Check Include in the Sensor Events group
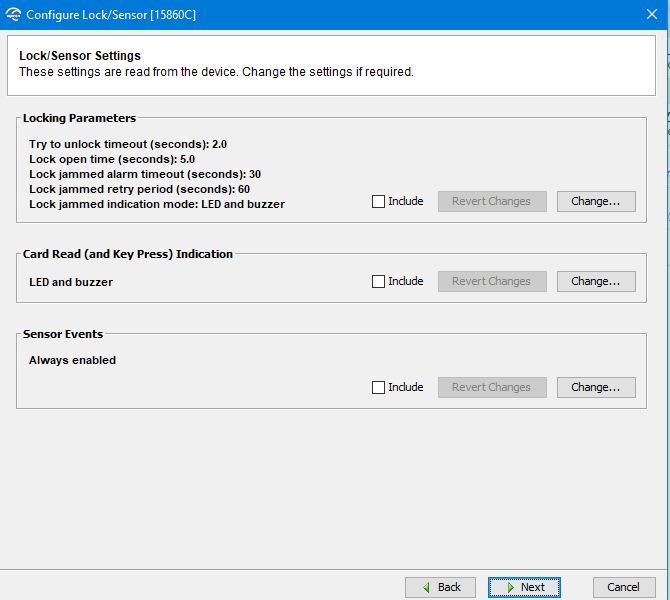 [x=378, y=387]
